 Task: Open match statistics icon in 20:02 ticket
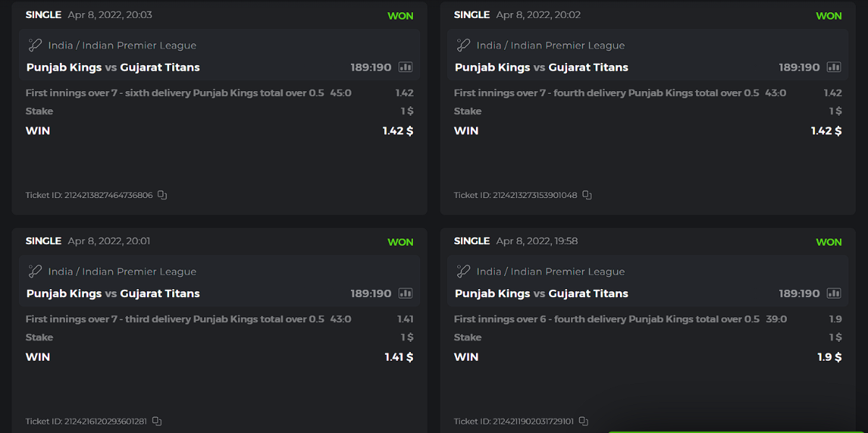(834, 67)
